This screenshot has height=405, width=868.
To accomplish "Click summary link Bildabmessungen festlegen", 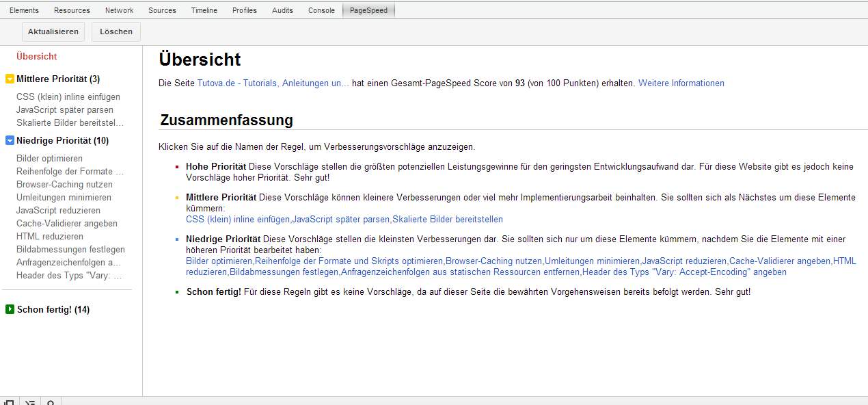I will pyautogui.click(x=284, y=272).
